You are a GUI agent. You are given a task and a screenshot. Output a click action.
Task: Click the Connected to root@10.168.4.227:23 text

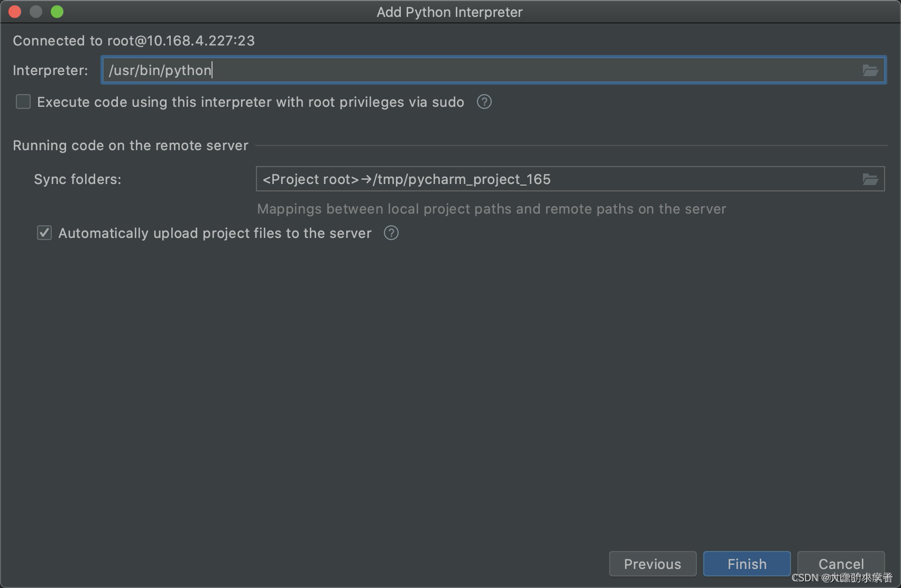point(134,40)
